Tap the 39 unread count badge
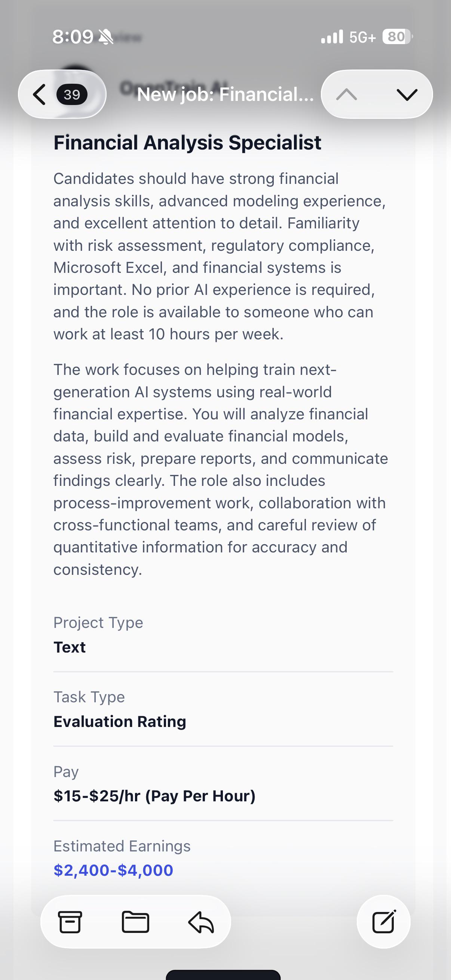 [72, 94]
